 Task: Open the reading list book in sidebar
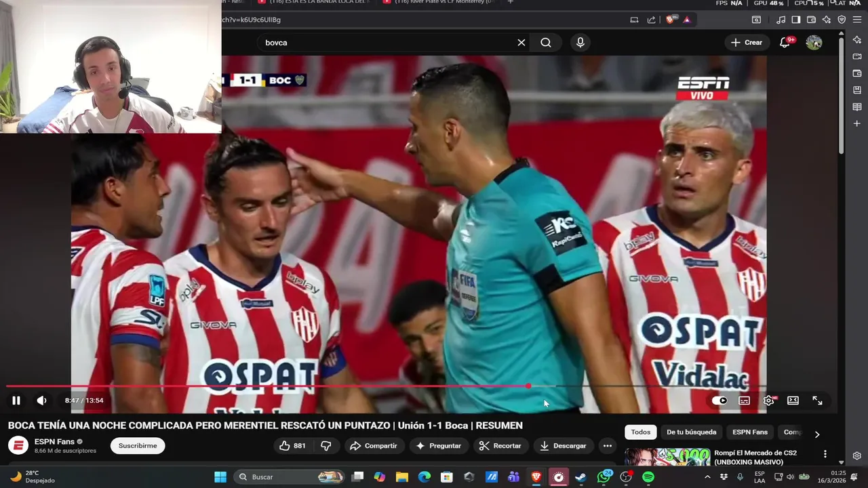pos(857,106)
